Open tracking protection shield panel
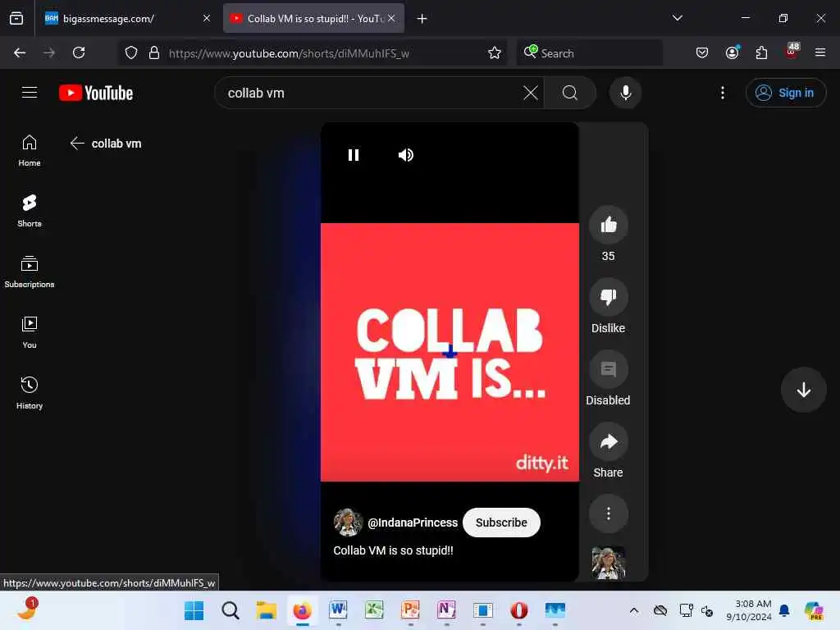The height and width of the screenshot is (630, 840). click(131, 52)
